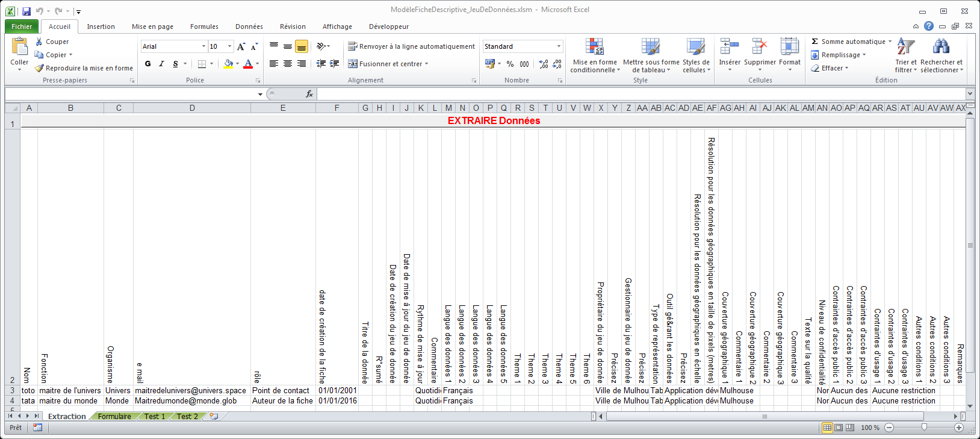Decrease font size with the small A icon
This screenshot has width=980, height=439.
[254, 46]
